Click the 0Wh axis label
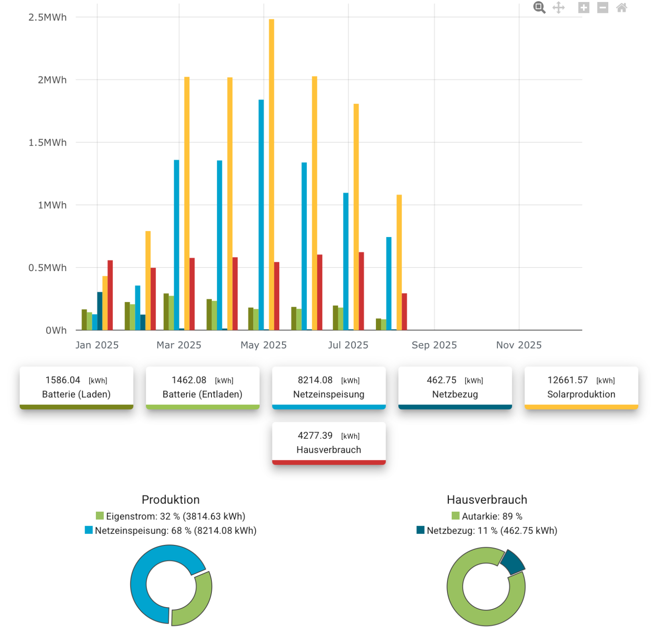The image size is (658, 644). click(x=56, y=330)
